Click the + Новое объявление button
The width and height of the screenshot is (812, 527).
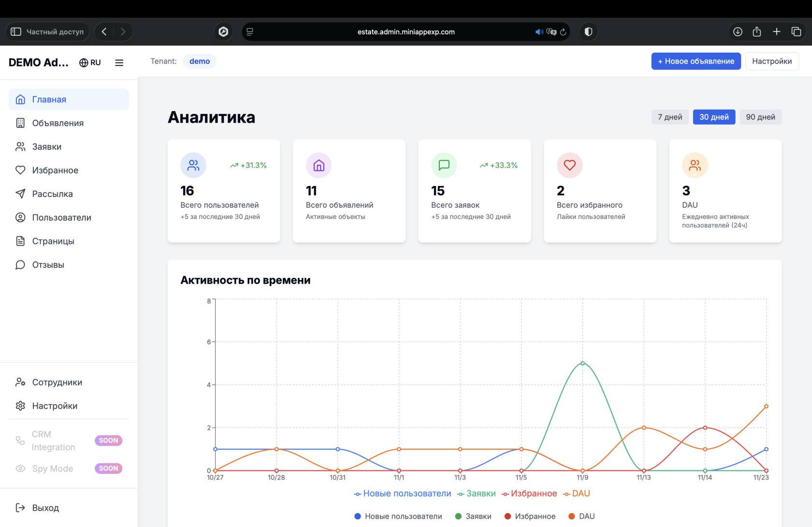click(696, 61)
